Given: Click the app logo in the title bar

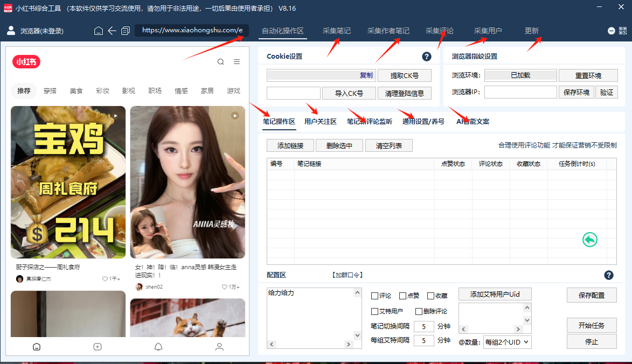Looking at the screenshot, I should pyautogui.click(x=8, y=8).
